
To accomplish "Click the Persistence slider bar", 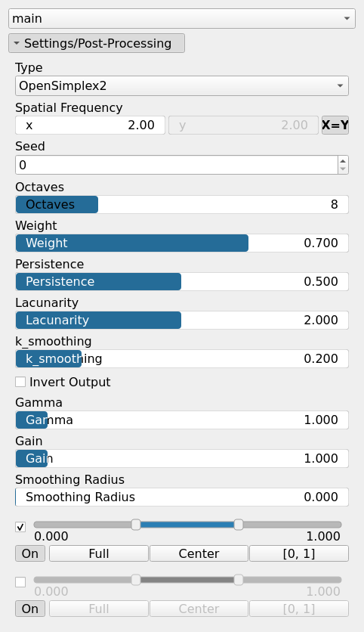I will (x=182, y=281).
